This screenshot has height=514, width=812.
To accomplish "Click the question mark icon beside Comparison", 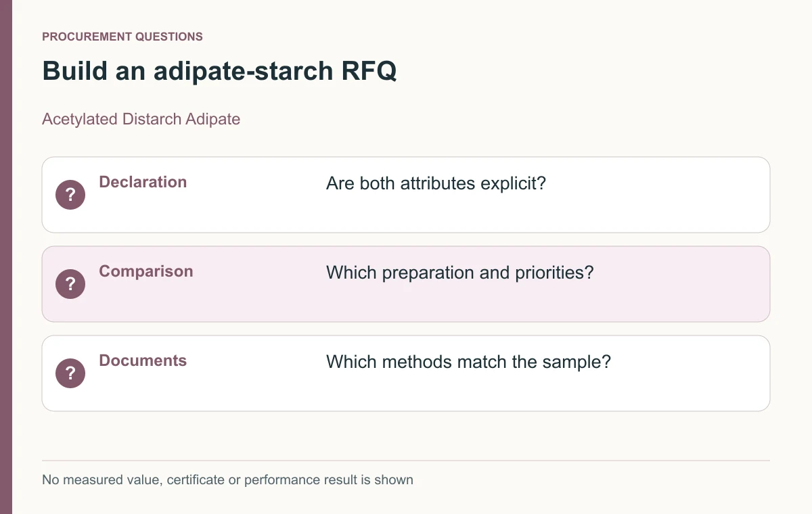I will (x=70, y=284).
